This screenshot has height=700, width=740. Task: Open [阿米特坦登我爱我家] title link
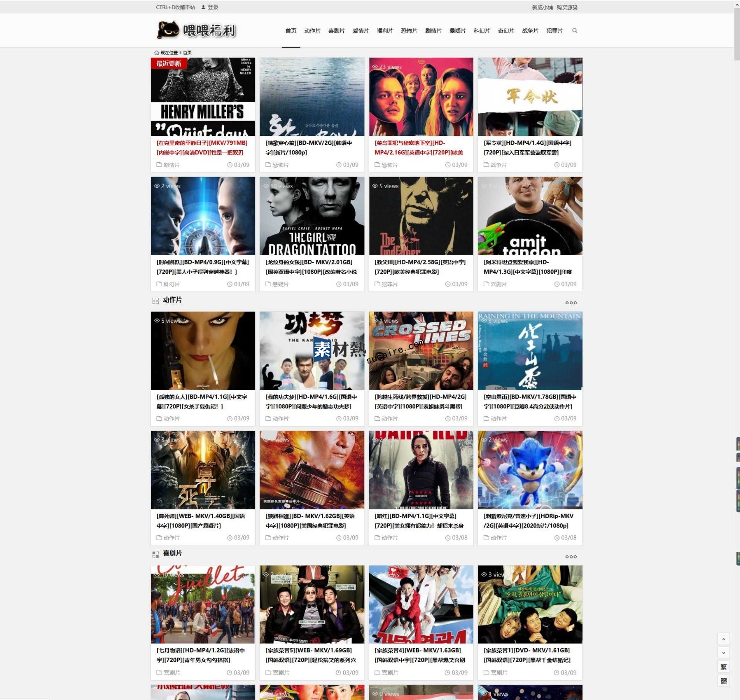528,267
